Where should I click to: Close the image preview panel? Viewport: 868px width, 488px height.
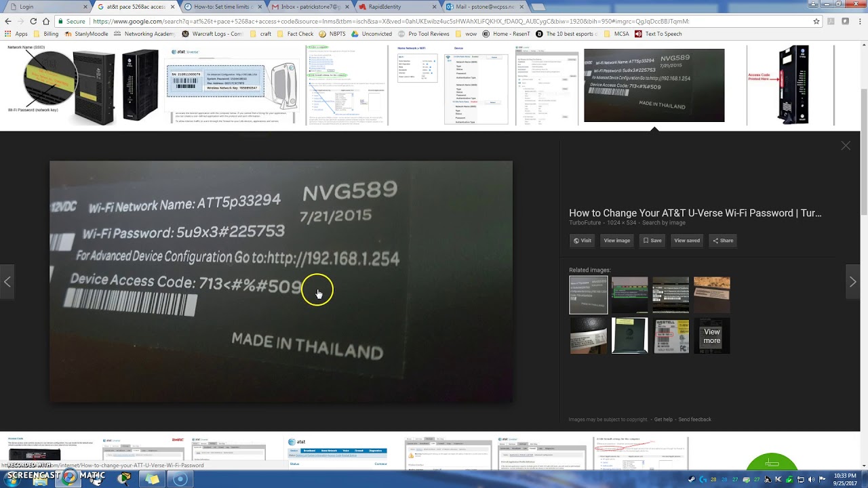[x=846, y=146]
